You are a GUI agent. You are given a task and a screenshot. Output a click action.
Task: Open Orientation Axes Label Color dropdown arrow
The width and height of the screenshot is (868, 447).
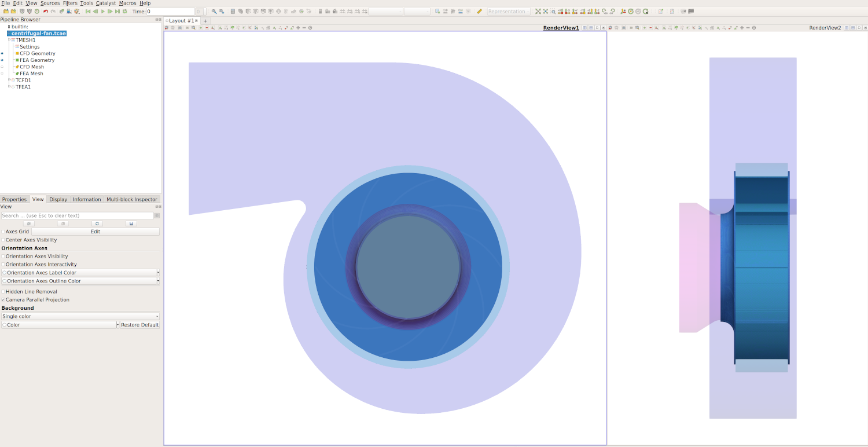[x=158, y=273]
